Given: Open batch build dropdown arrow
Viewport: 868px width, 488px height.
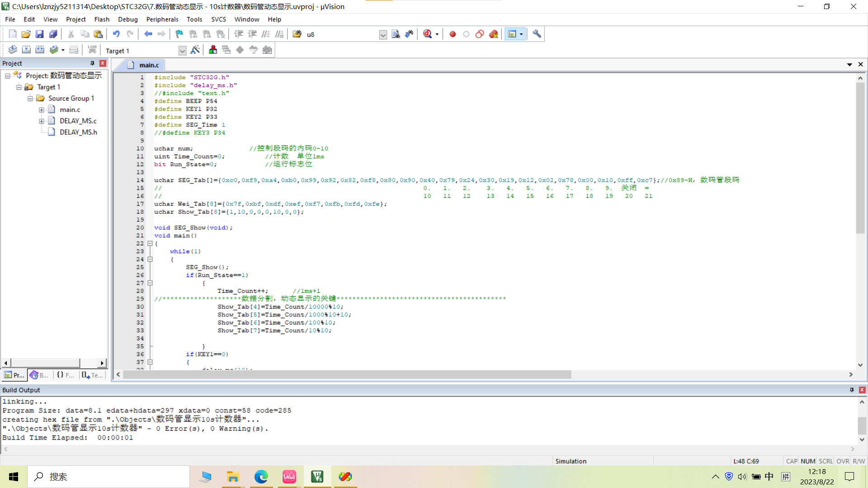Looking at the screenshot, I should point(63,50).
